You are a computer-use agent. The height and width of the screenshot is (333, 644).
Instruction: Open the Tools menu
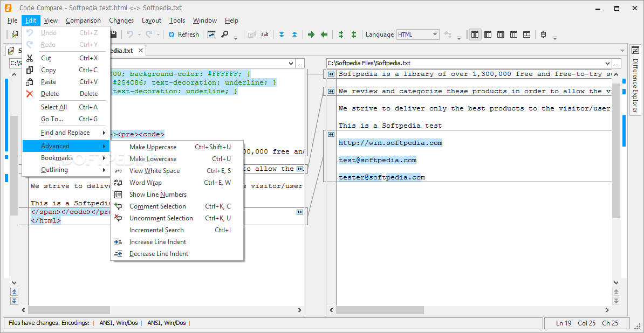point(177,20)
